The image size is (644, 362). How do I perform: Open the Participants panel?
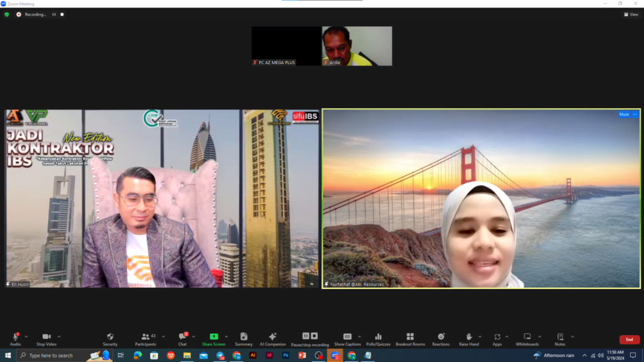[145, 337]
